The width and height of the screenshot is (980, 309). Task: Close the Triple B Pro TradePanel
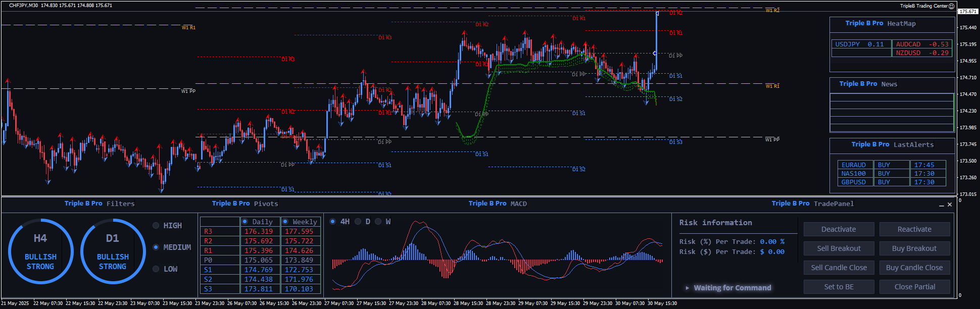[950, 204]
